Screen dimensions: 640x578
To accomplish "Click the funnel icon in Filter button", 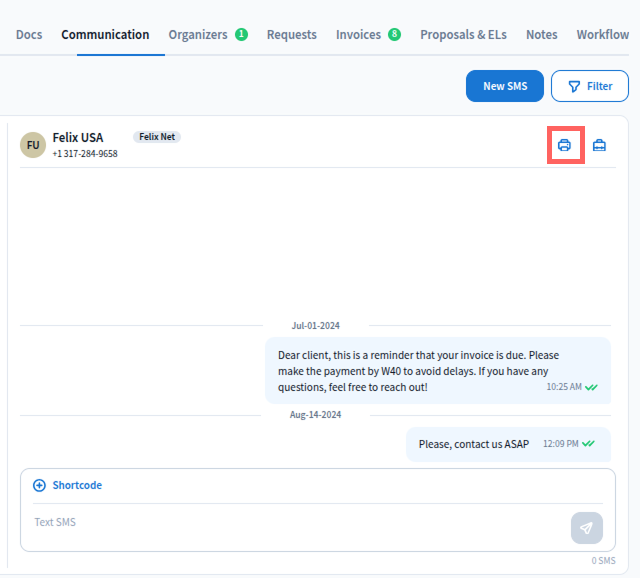I will (574, 86).
